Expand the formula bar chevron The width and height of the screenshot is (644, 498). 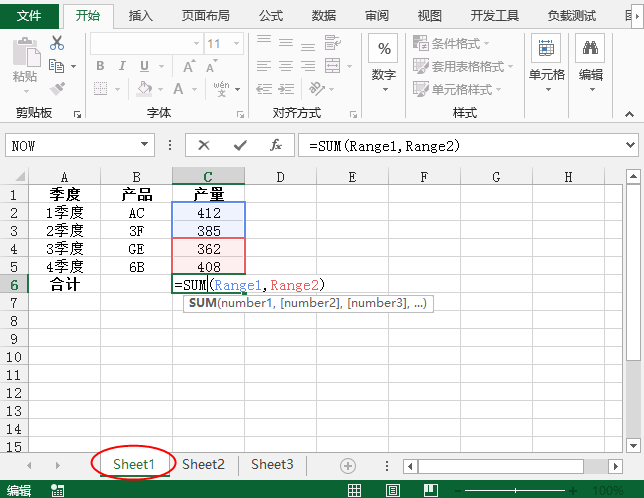[x=630, y=145]
